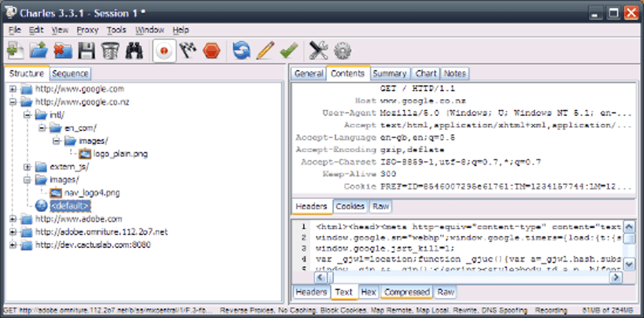Click the response vertical scrollbar down arrow

[x=629, y=264]
